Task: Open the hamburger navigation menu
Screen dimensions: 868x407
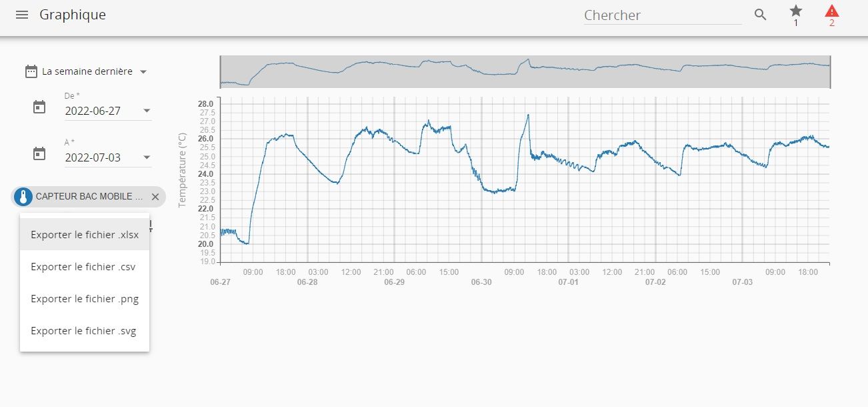Action: (x=22, y=15)
